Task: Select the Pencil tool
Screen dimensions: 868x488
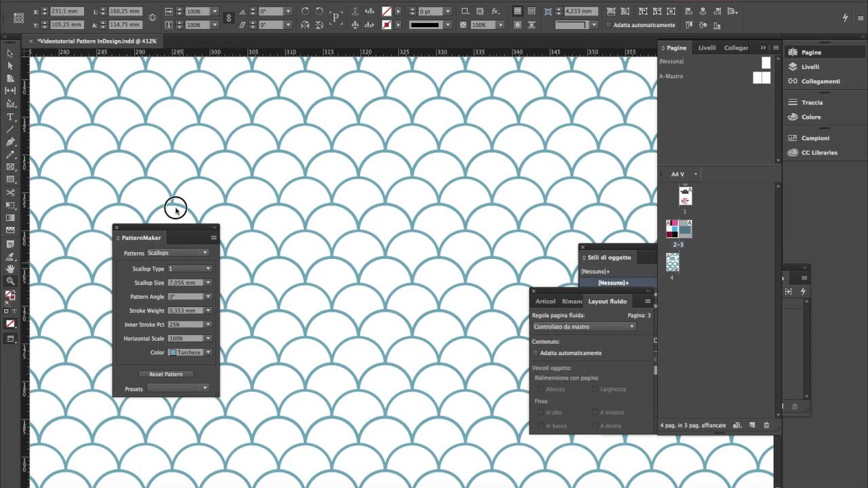Action: point(10,155)
